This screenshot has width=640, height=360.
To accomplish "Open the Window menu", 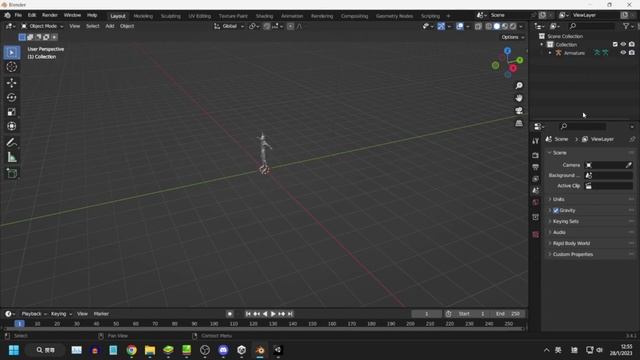I will [x=72, y=15].
